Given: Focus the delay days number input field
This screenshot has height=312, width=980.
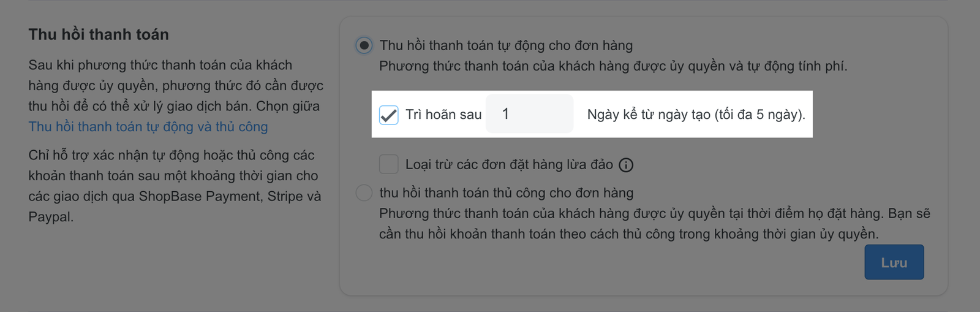Looking at the screenshot, I should click(529, 114).
